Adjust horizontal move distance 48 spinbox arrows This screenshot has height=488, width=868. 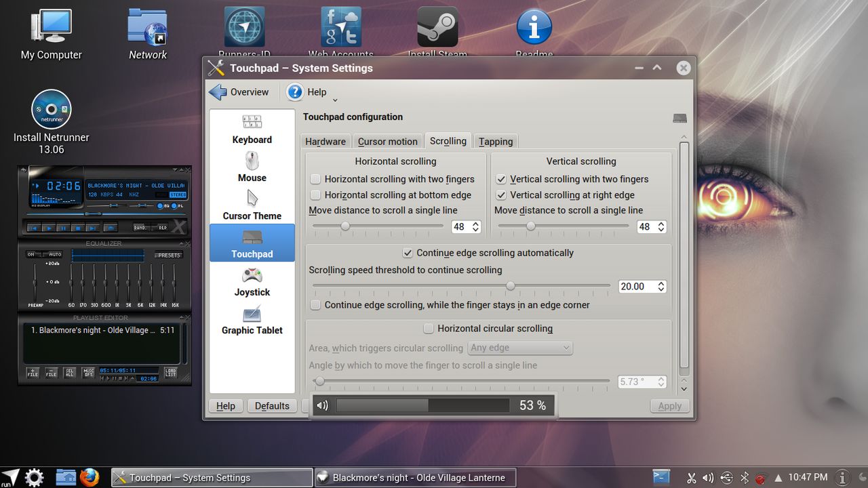pyautogui.click(x=475, y=227)
